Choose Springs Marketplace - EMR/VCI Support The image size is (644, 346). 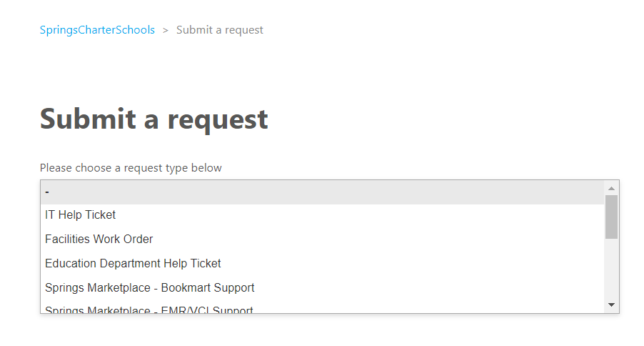click(149, 310)
